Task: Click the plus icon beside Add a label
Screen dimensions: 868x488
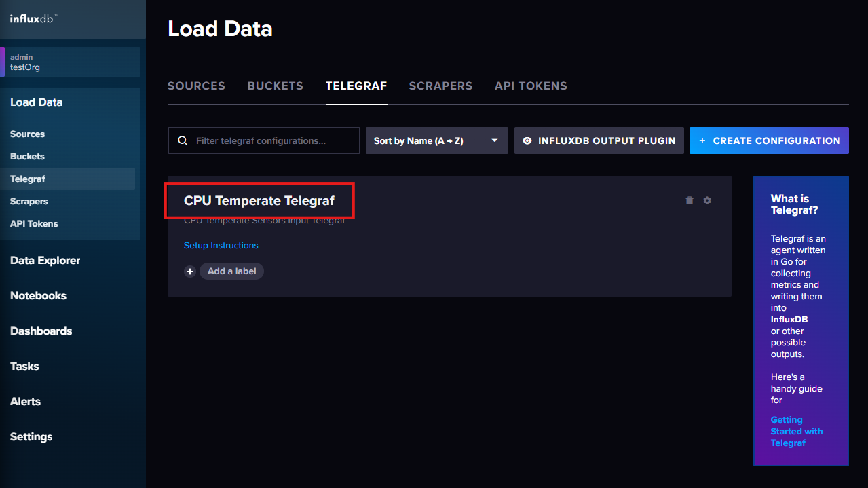Action: [190, 271]
